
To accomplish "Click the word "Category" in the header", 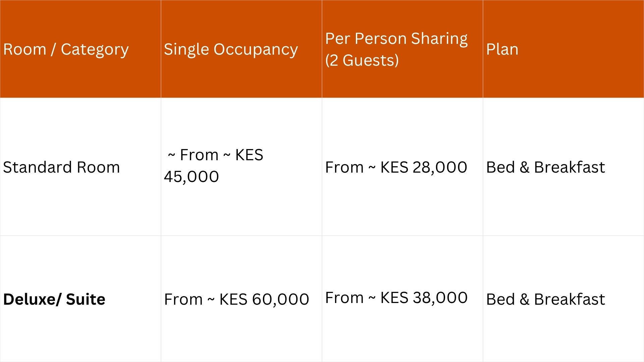I will click(95, 49).
